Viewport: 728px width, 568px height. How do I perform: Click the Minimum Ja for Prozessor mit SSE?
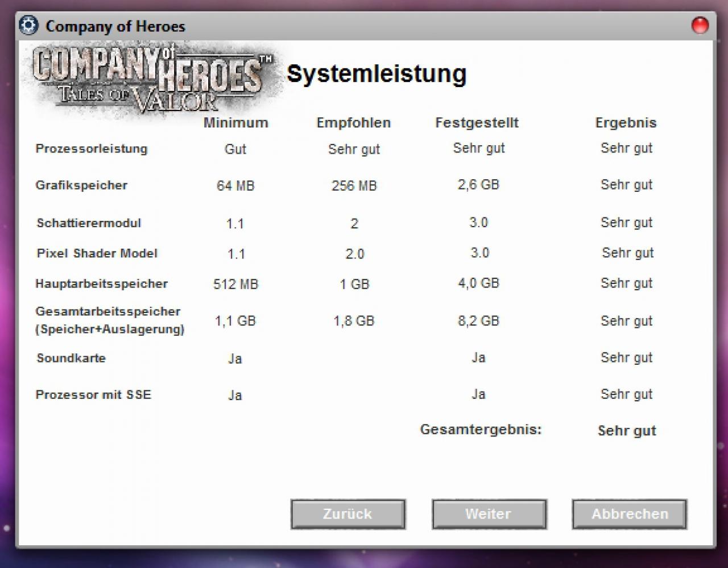(235, 395)
